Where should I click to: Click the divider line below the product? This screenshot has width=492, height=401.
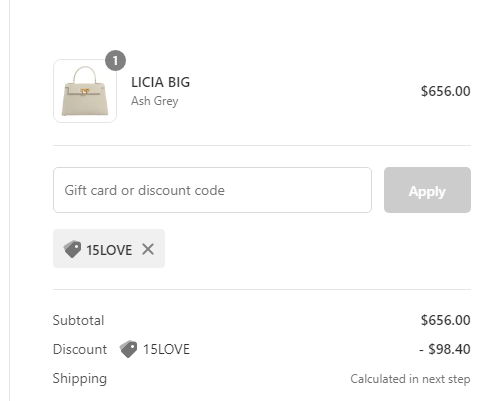pos(262,145)
